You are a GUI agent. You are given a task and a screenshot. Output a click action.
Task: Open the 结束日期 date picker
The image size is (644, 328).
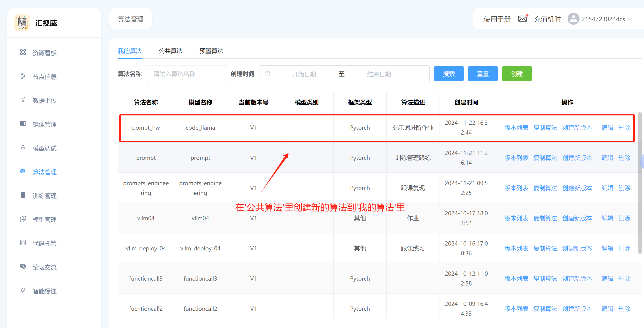coord(379,74)
